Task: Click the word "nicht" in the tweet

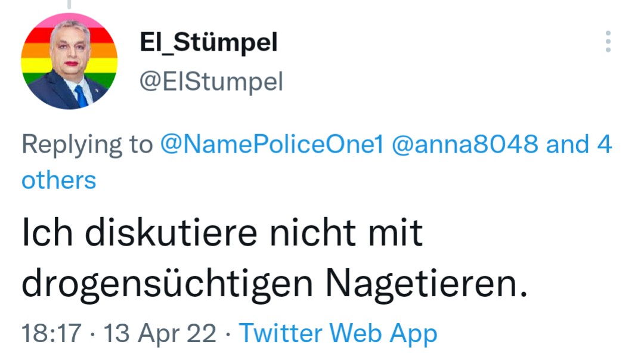Action: tap(312, 233)
